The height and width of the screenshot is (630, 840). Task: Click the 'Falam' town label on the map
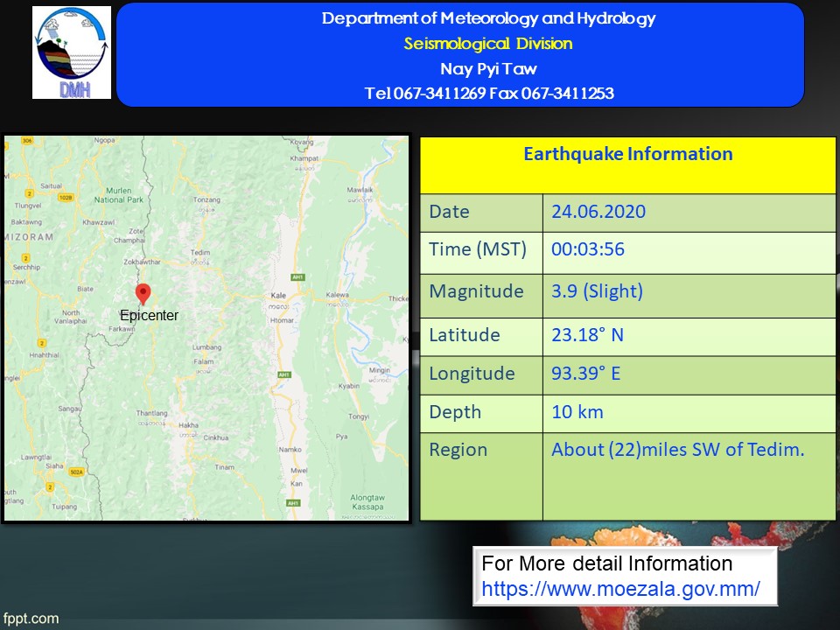point(204,361)
